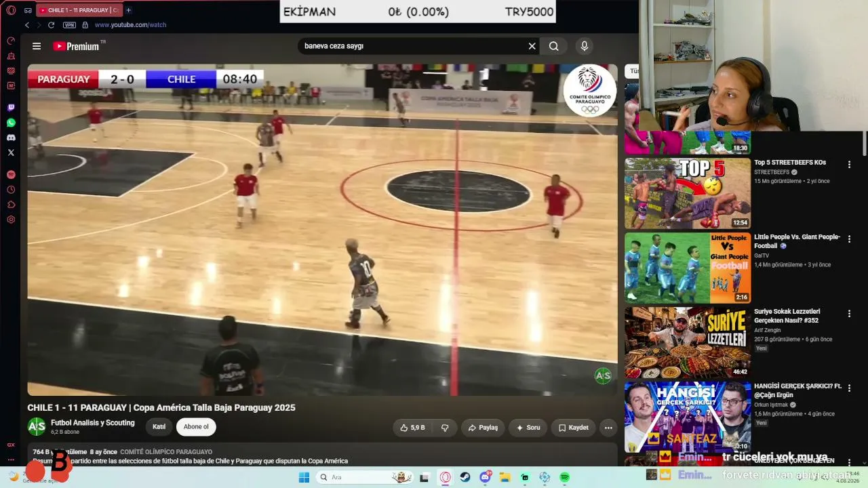Image resolution: width=868 pixels, height=488 pixels.
Task: Open GX Corner gamepad icon in tab bar
Action: (28, 10)
